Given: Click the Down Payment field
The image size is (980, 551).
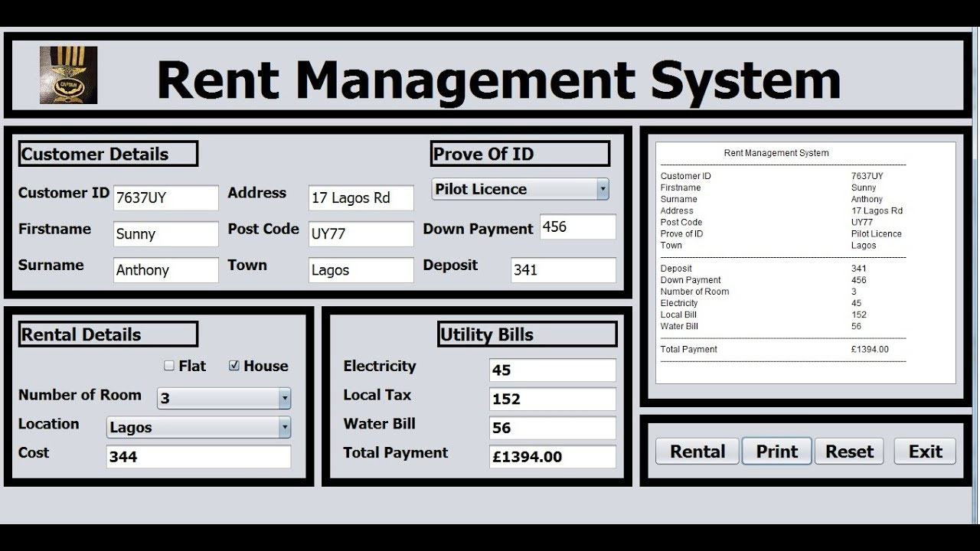Looking at the screenshot, I should [577, 227].
